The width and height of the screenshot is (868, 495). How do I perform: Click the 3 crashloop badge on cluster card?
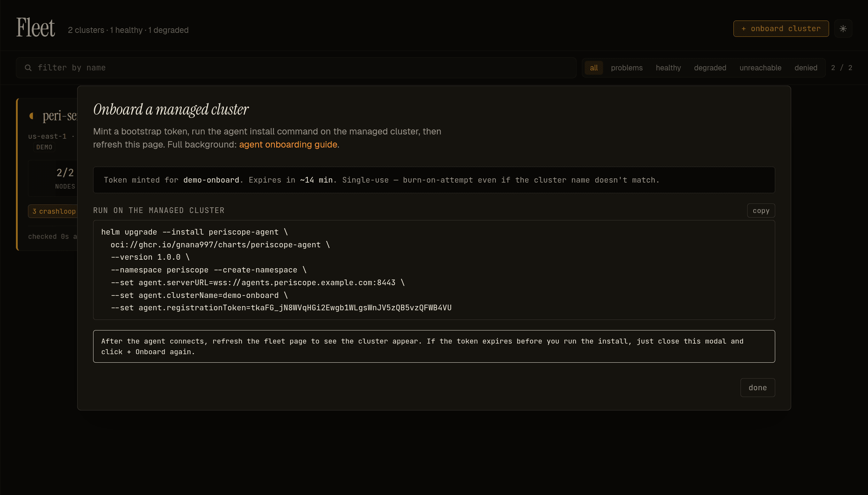point(53,211)
